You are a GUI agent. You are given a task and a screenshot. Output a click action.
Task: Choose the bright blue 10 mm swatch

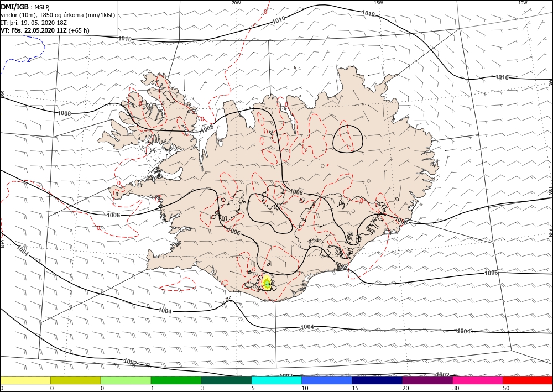pyautogui.click(x=327, y=380)
